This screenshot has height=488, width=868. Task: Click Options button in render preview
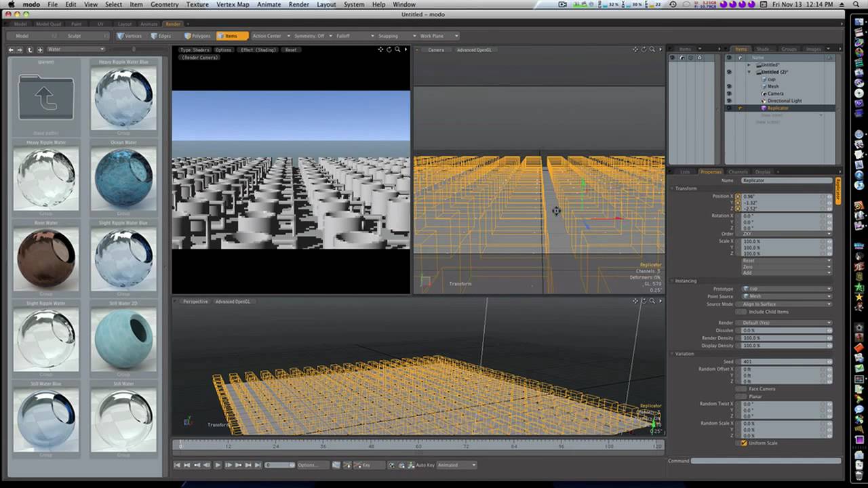click(223, 50)
